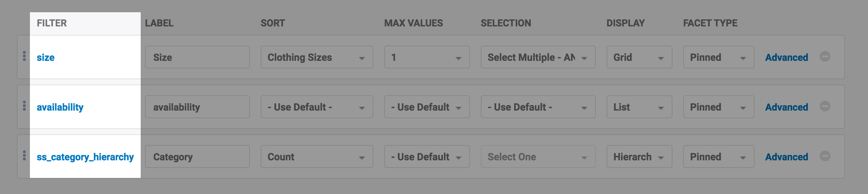The width and height of the screenshot is (868, 194).
Task: Expand the Select Multiple selection dropdown
Action: coord(538,57)
